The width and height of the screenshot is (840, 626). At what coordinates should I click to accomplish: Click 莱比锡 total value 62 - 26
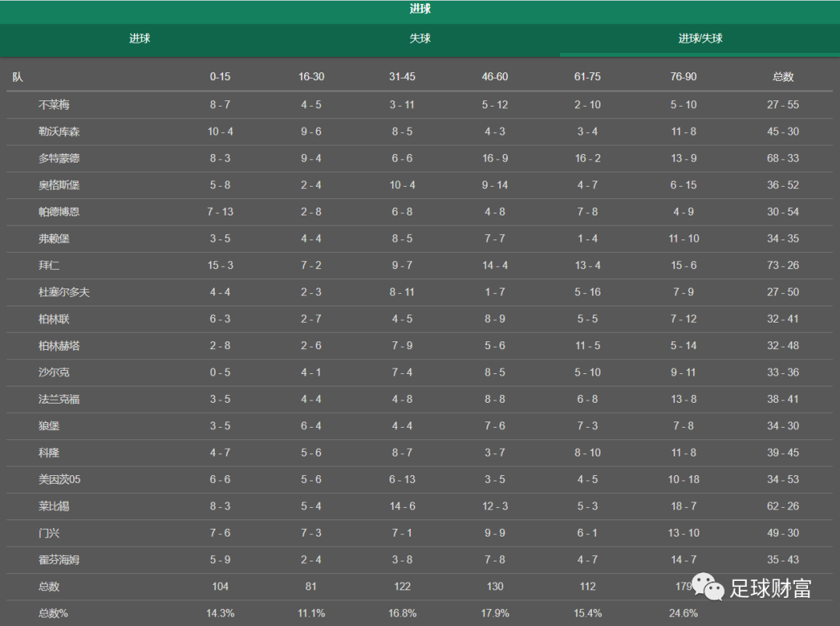[x=782, y=506]
